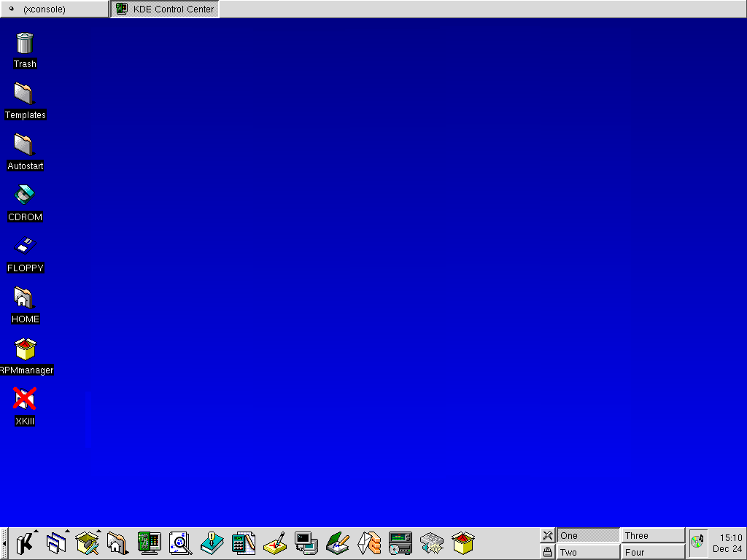Open home directory from panel icon
Viewport: 747px width, 560px height.
coord(117,542)
